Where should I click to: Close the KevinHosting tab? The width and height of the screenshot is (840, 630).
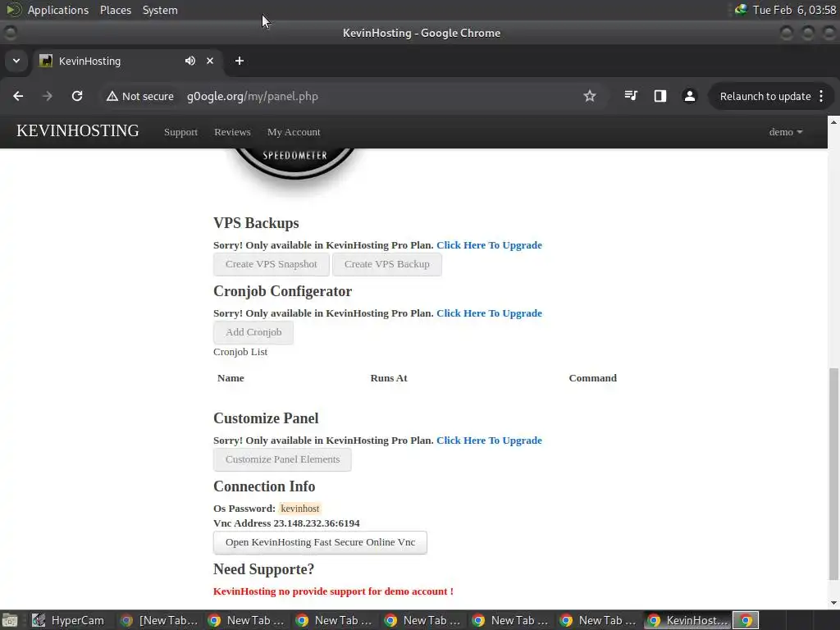pos(210,61)
